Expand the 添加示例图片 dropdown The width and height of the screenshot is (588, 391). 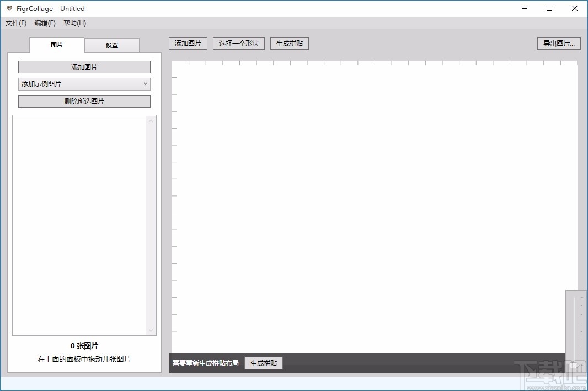click(84, 84)
